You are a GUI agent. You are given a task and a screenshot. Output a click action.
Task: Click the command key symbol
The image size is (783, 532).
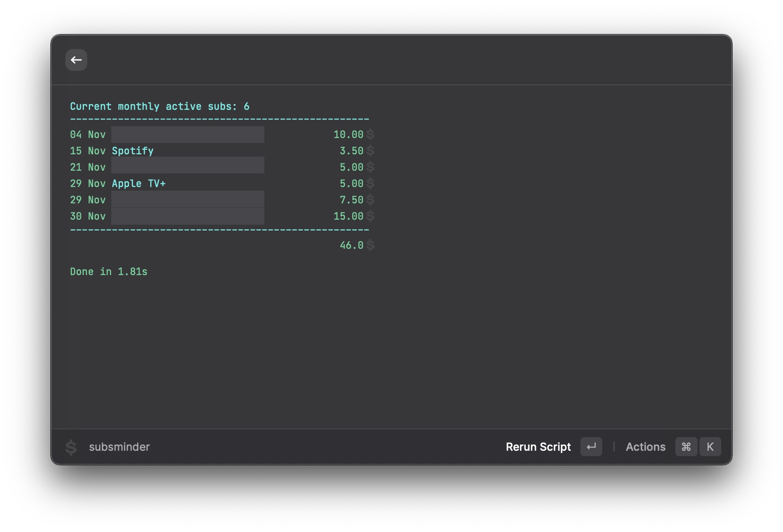point(686,447)
